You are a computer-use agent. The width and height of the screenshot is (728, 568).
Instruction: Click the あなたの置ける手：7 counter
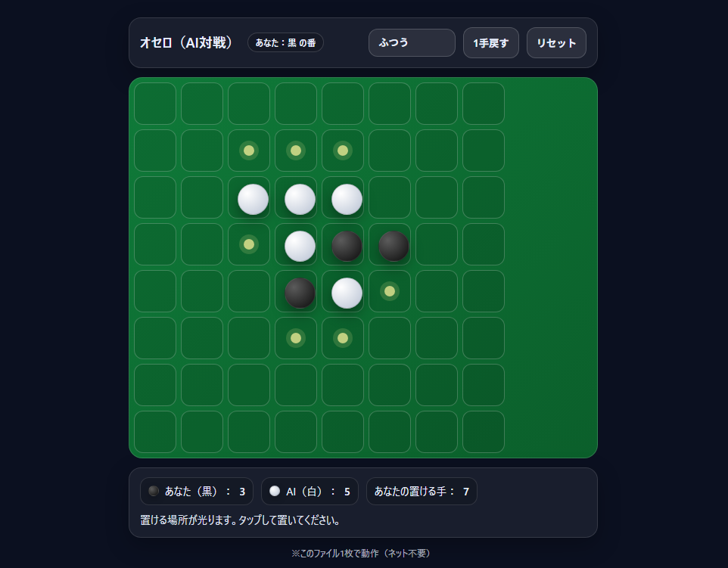click(x=422, y=491)
